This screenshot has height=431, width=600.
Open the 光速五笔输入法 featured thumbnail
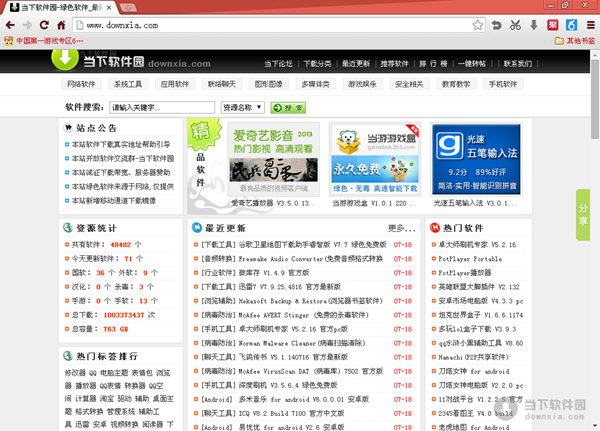tap(476, 159)
